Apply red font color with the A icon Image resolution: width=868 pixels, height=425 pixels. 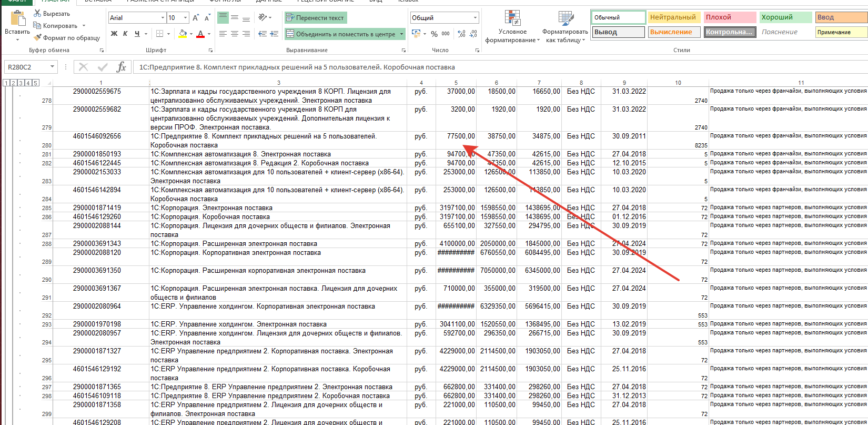pyautogui.click(x=200, y=34)
